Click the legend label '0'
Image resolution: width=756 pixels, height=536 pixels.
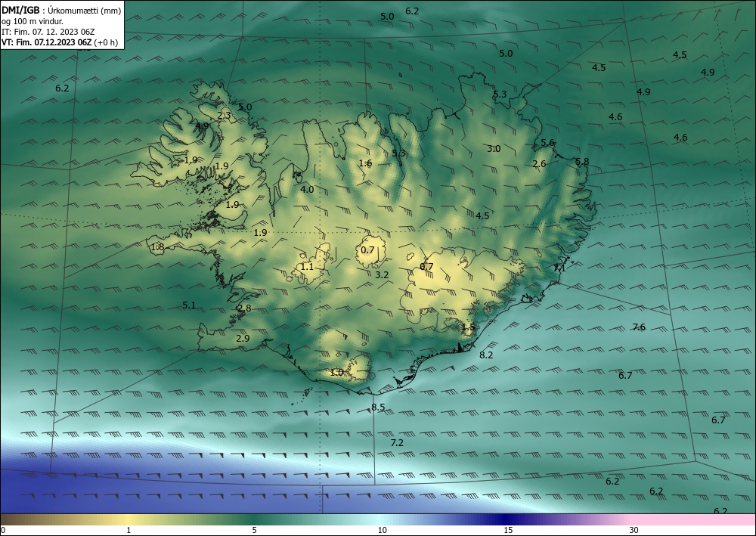click(x=3, y=530)
